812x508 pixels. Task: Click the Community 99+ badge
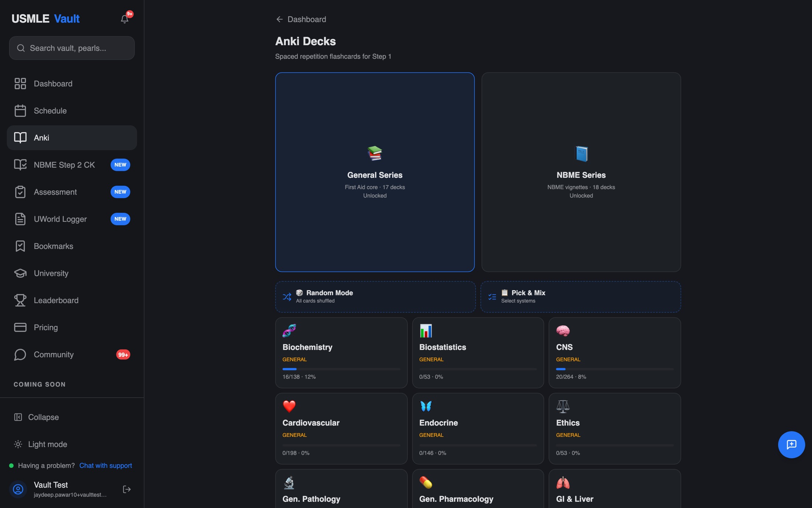coord(123,354)
